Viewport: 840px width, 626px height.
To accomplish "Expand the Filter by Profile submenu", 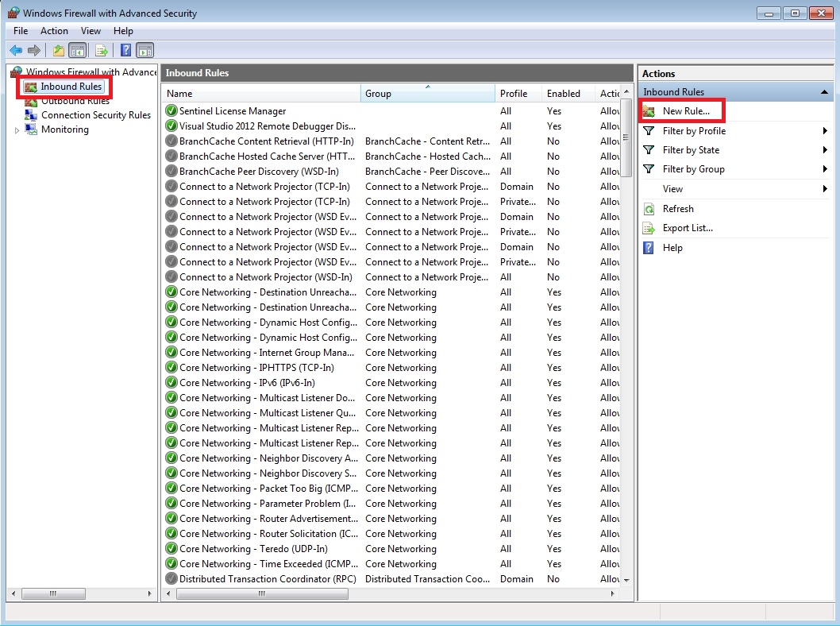I will [825, 131].
